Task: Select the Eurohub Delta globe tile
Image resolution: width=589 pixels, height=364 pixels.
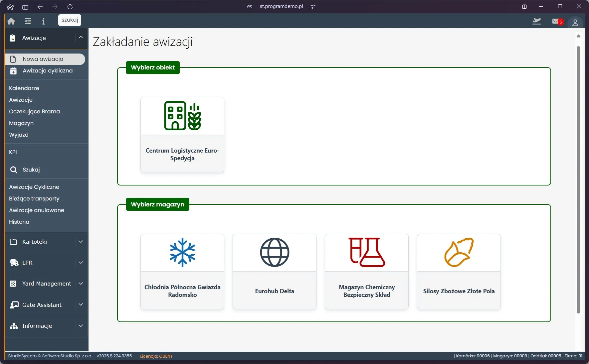Action: 275,271
